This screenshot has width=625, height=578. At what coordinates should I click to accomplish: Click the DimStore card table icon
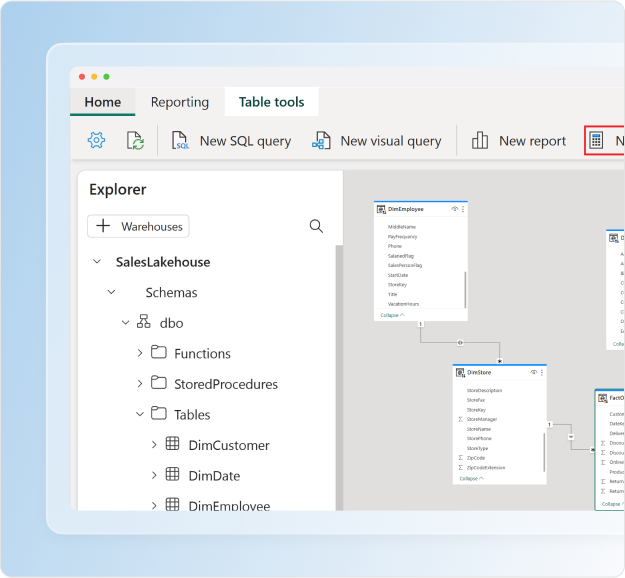click(460, 373)
